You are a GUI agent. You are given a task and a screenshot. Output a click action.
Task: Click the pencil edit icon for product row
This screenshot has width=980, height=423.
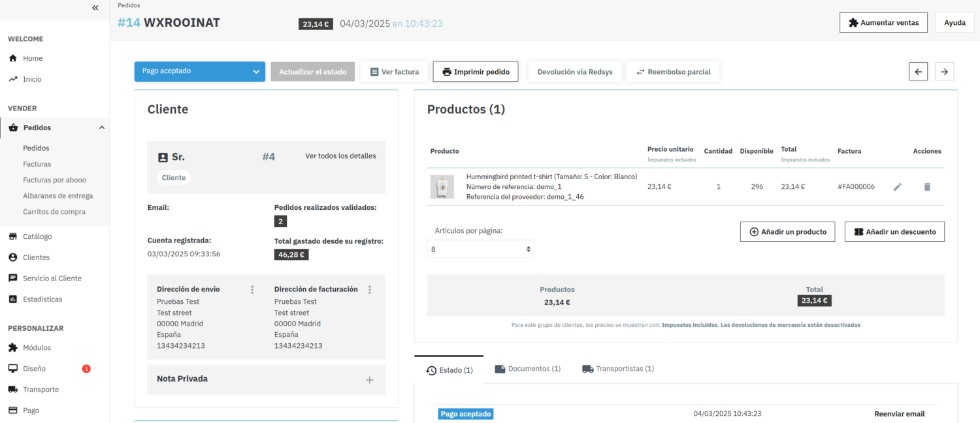tap(898, 187)
